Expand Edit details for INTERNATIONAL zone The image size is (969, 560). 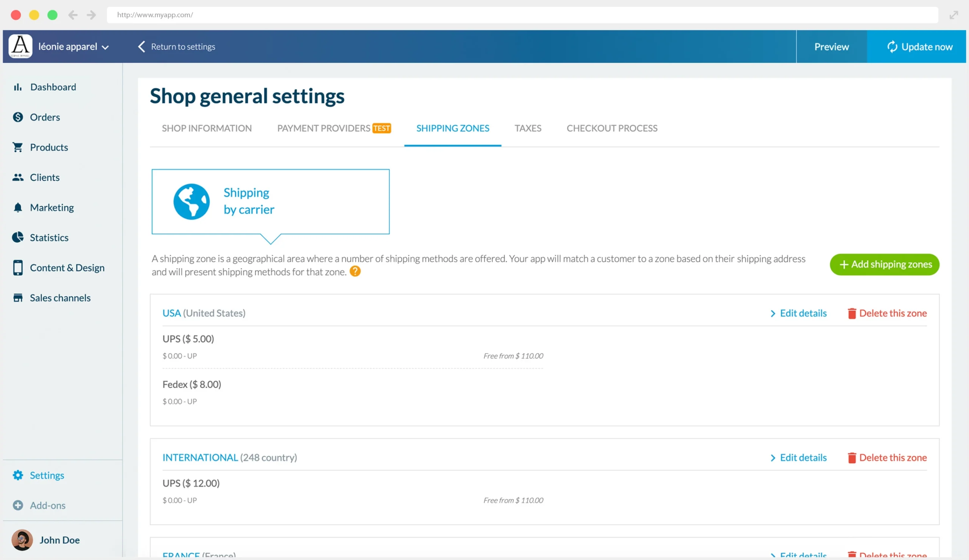(x=799, y=458)
